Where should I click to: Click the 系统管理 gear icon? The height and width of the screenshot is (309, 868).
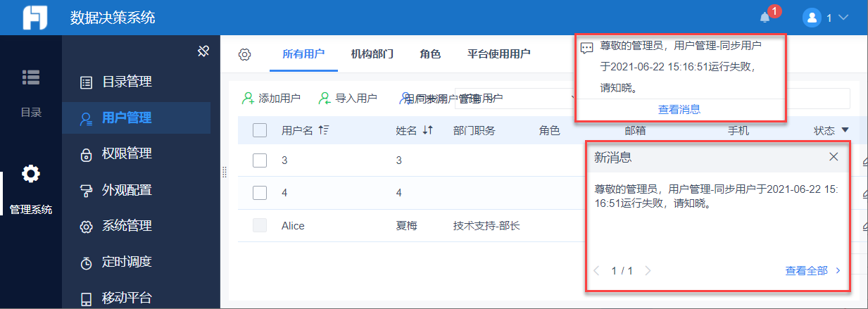(x=86, y=227)
